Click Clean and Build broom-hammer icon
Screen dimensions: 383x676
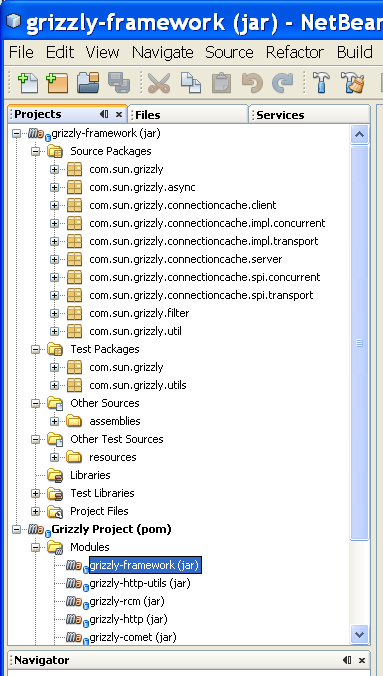point(352,82)
